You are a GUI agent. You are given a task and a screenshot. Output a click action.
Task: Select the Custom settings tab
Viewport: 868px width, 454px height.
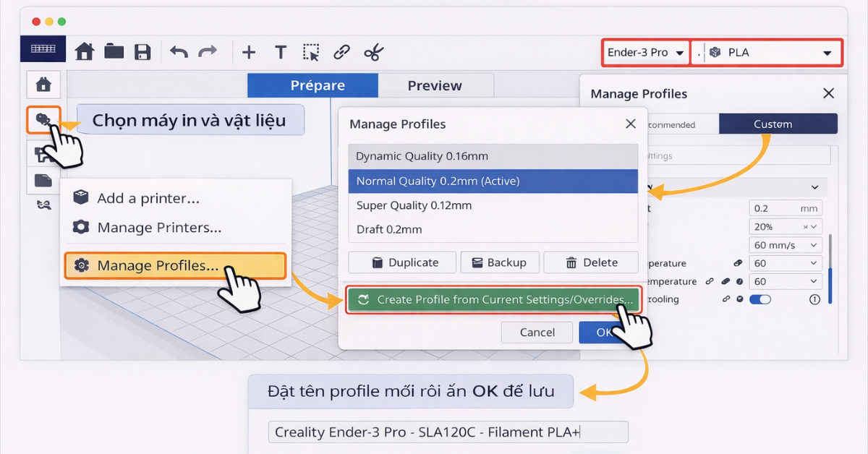[778, 124]
